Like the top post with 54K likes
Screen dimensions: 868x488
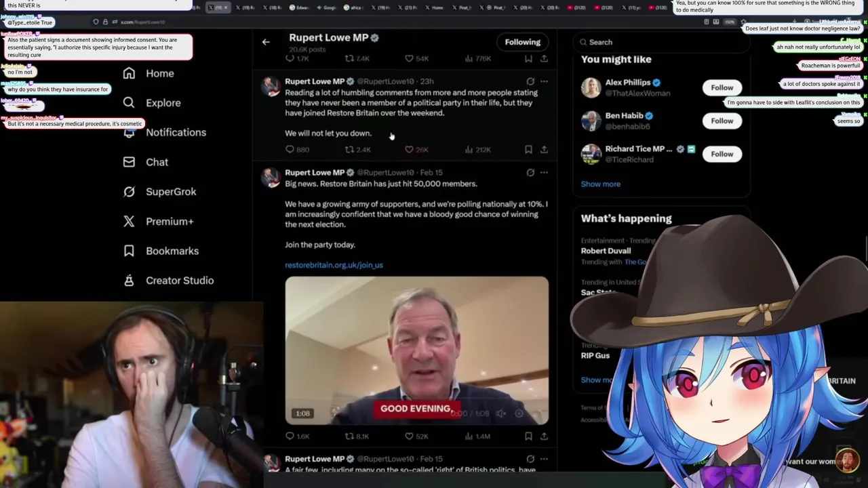[x=409, y=59]
